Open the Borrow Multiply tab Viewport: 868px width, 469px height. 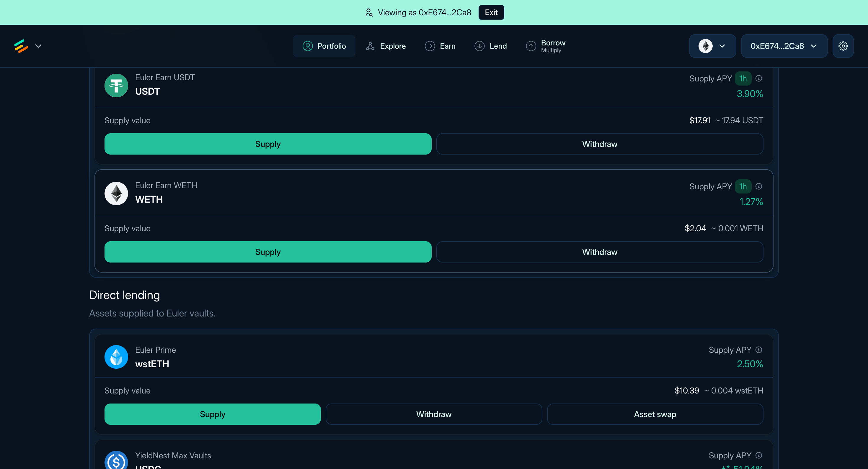[x=546, y=46]
